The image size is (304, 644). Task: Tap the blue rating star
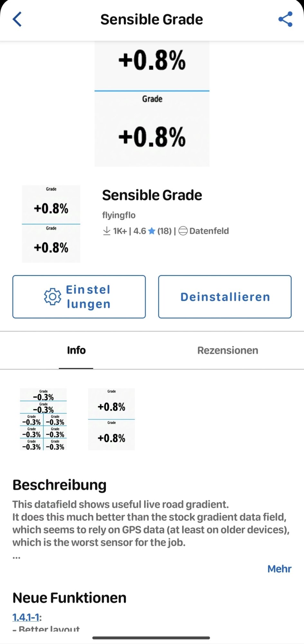click(152, 231)
